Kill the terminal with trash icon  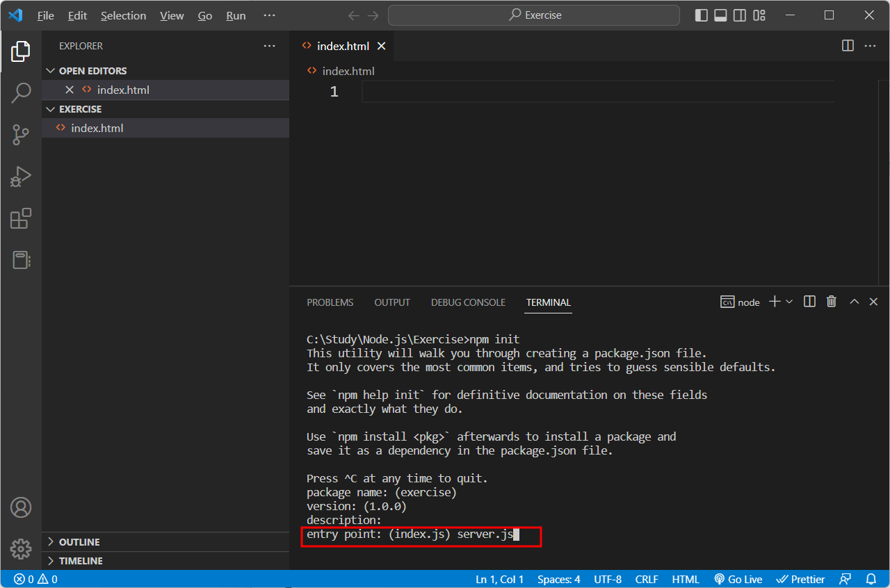tap(831, 302)
